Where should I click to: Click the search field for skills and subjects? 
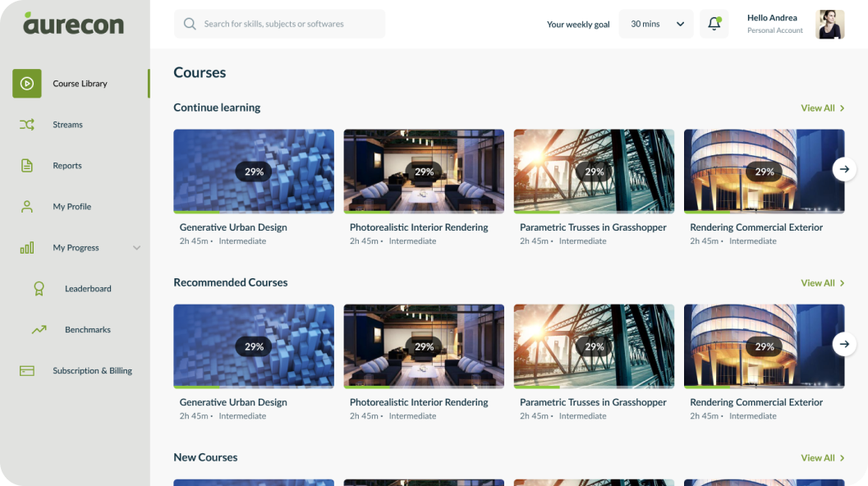tap(279, 24)
